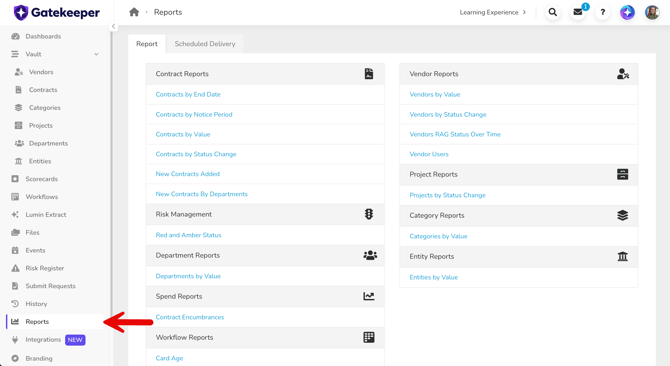The height and width of the screenshot is (366, 670).
Task: Open Contracts by Notice Period report
Action: [194, 114]
